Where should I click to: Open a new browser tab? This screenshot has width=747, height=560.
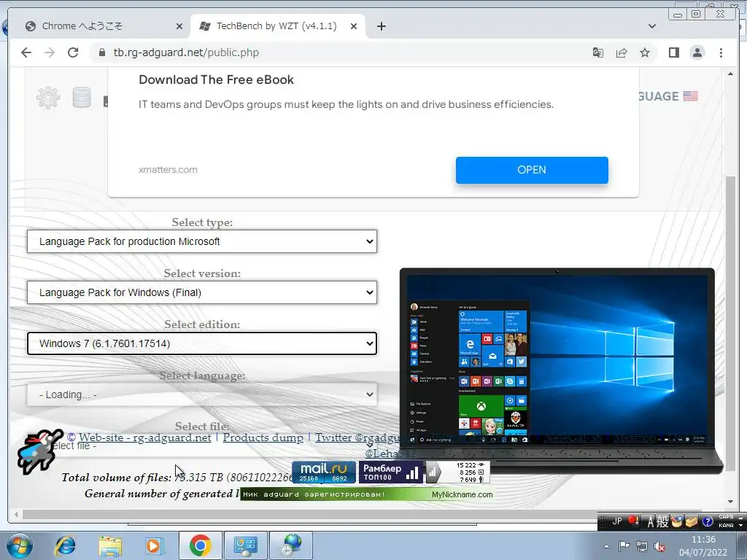[381, 26]
